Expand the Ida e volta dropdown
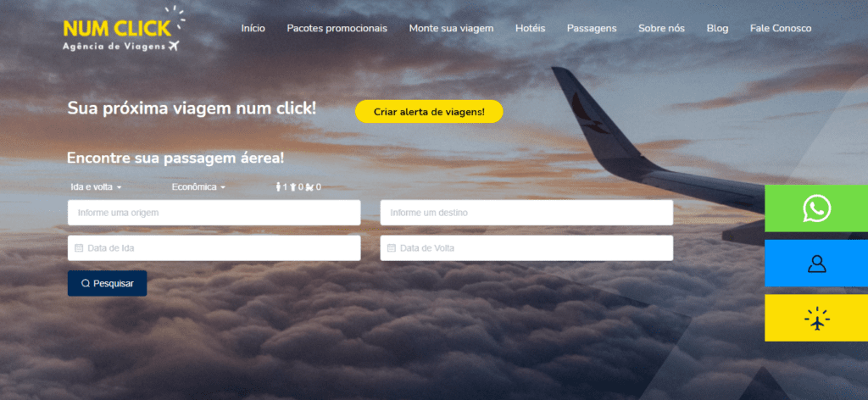868x400 pixels. 96,187
